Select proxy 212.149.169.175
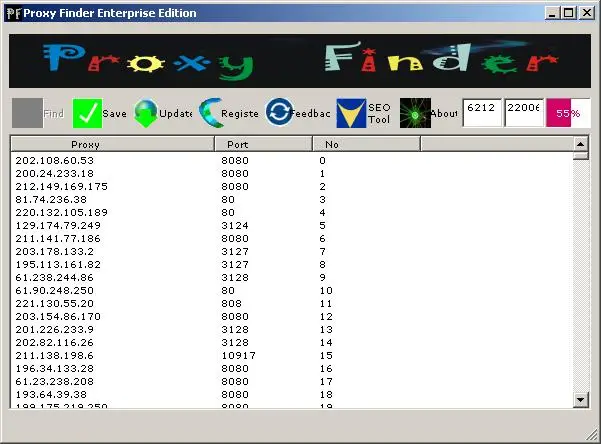Image resolution: width=601 pixels, height=444 pixels. [x=61, y=186]
